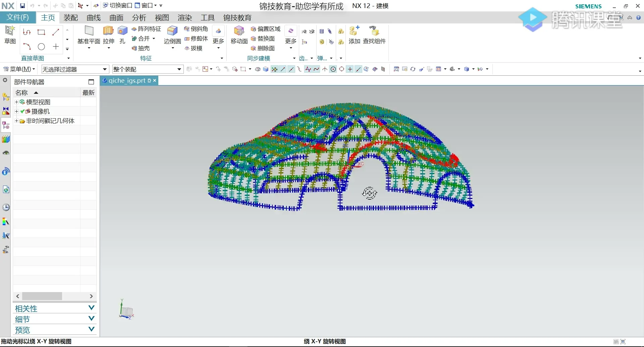
Task: Toggle the 摄像机 green checkmark
Action: click(x=22, y=111)
